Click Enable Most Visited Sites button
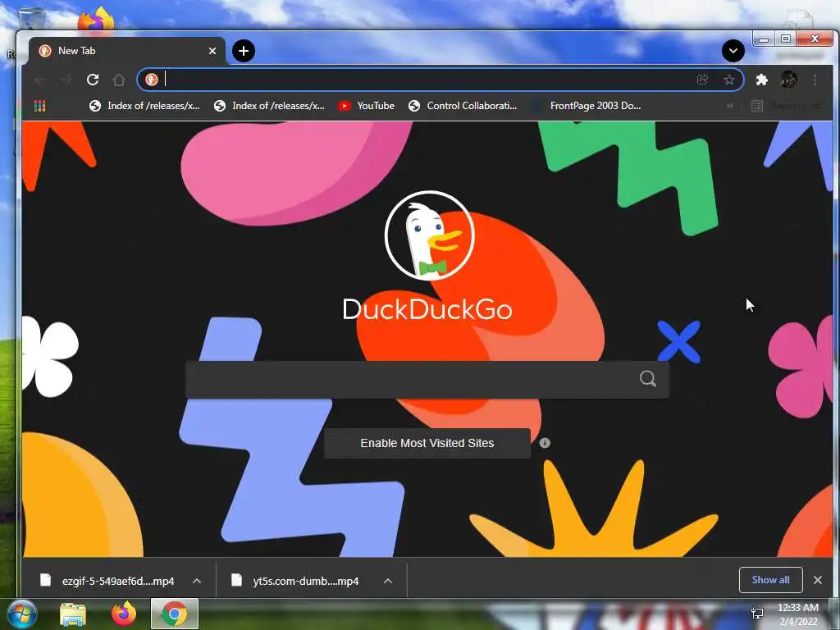 click(427, 443)
